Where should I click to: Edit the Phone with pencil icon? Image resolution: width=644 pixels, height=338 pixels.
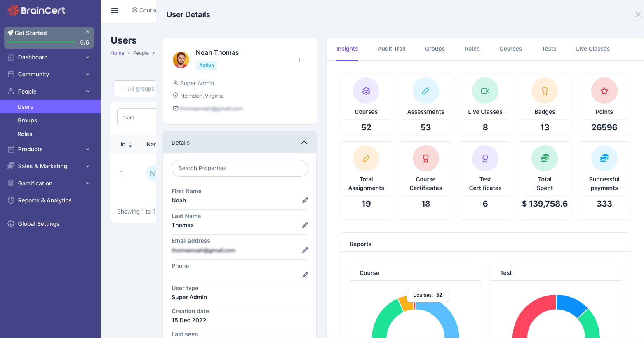pos(305,275)
